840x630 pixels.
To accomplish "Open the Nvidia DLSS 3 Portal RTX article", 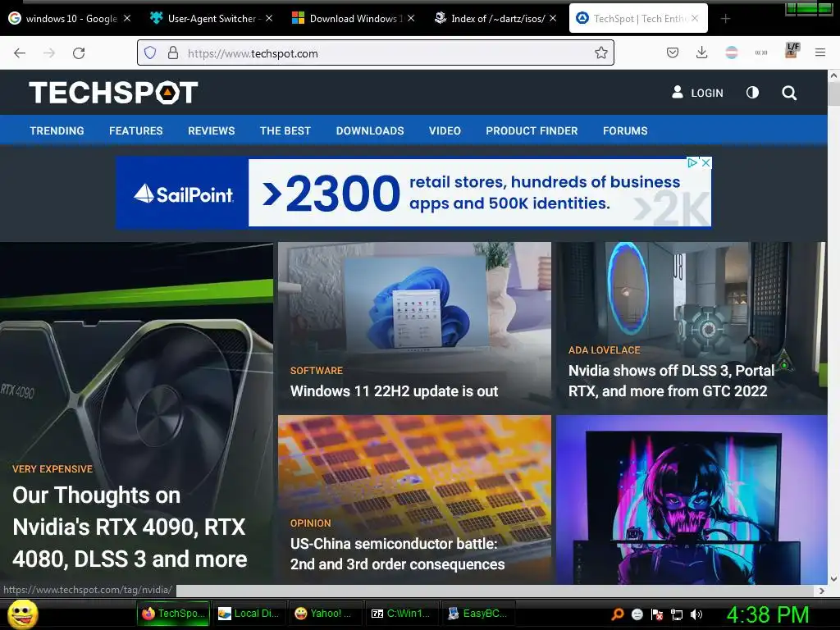I will pyautogui.click(x=671, y=381).
